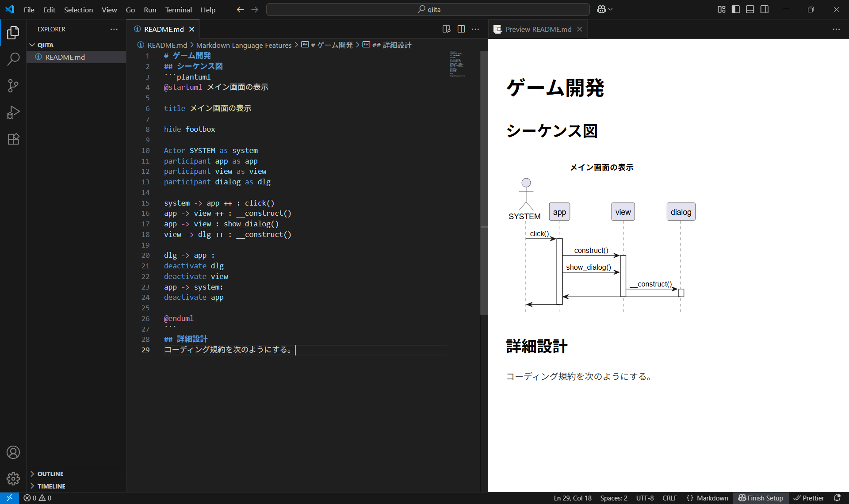Open the notifications bell in status bar

[x=837, y=498]
